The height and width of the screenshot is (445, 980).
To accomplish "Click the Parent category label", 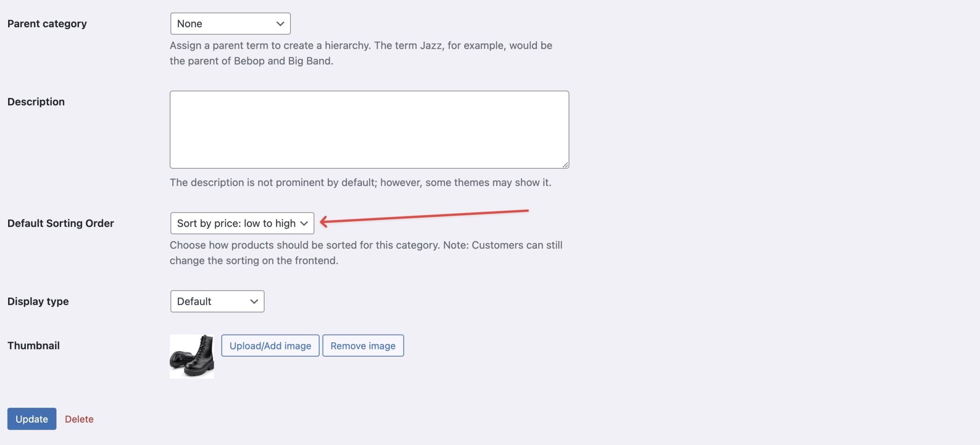I will (47, 23).
